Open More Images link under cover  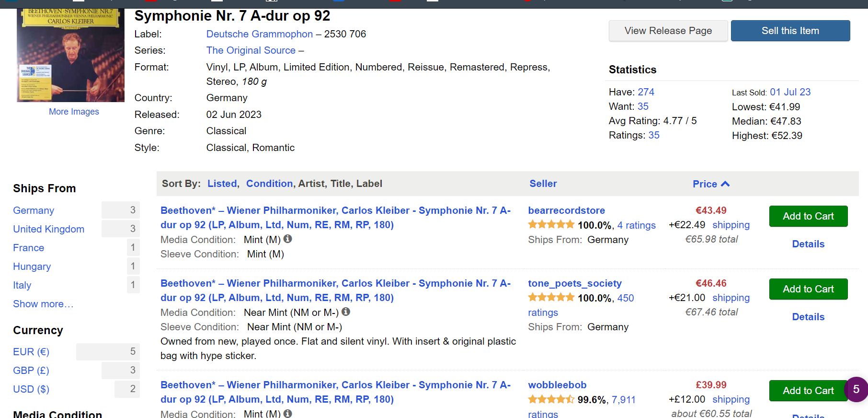(x=74, y=112)
